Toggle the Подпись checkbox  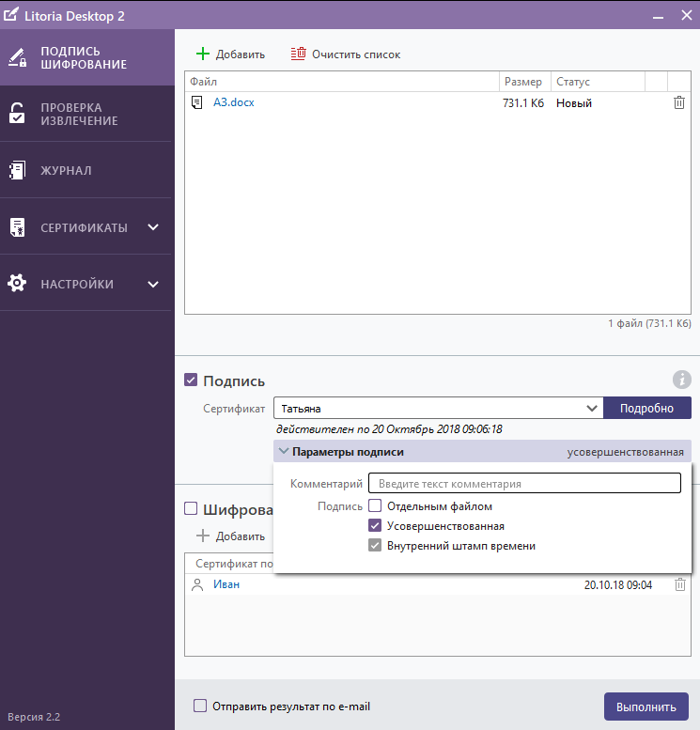(191, 380)
